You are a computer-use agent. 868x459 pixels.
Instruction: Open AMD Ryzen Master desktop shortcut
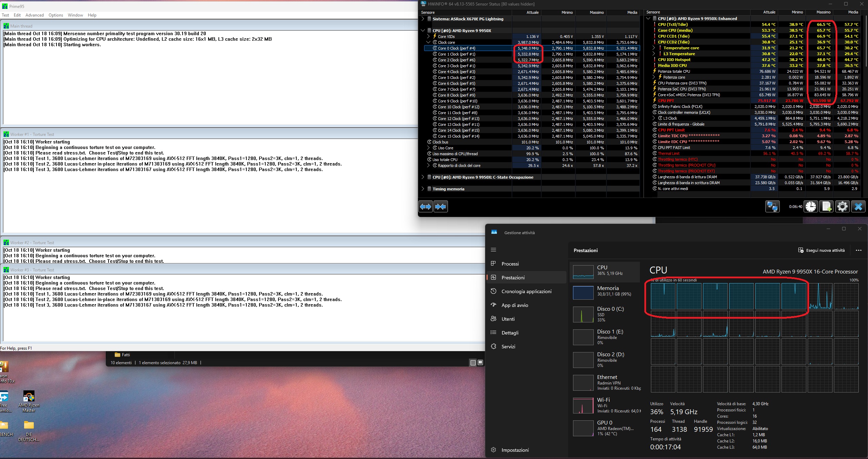pos(29,401)
